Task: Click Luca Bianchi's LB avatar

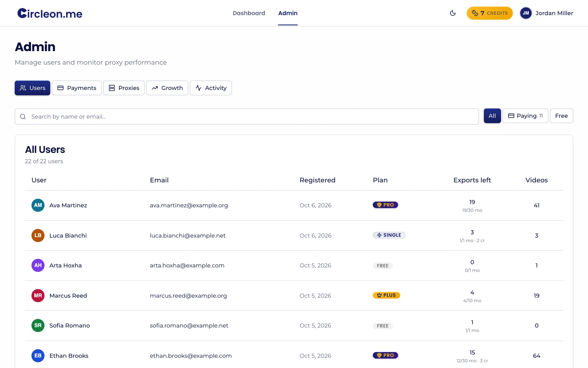Action: pyautogui.click(x=38, y=235)
